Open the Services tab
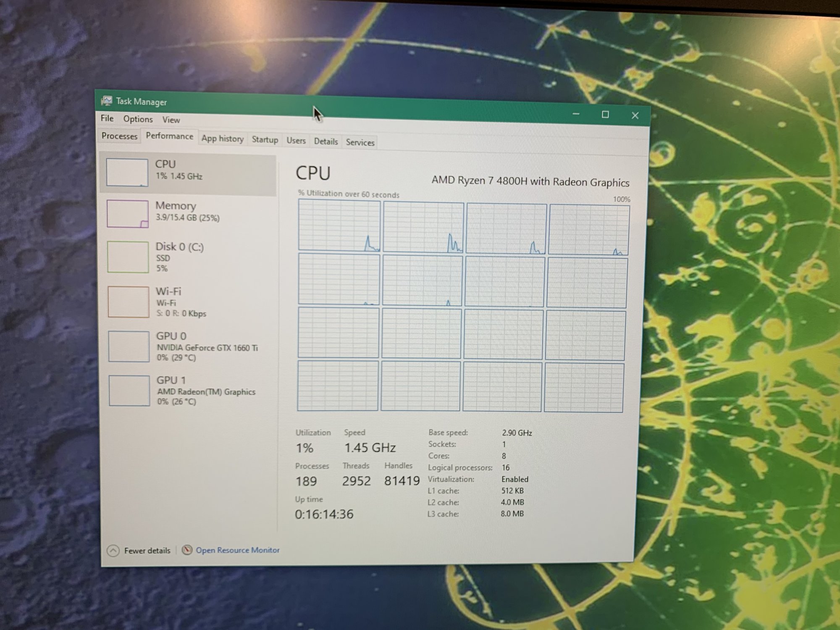Viewport: 840px width, 630px height. click(360, 142)
